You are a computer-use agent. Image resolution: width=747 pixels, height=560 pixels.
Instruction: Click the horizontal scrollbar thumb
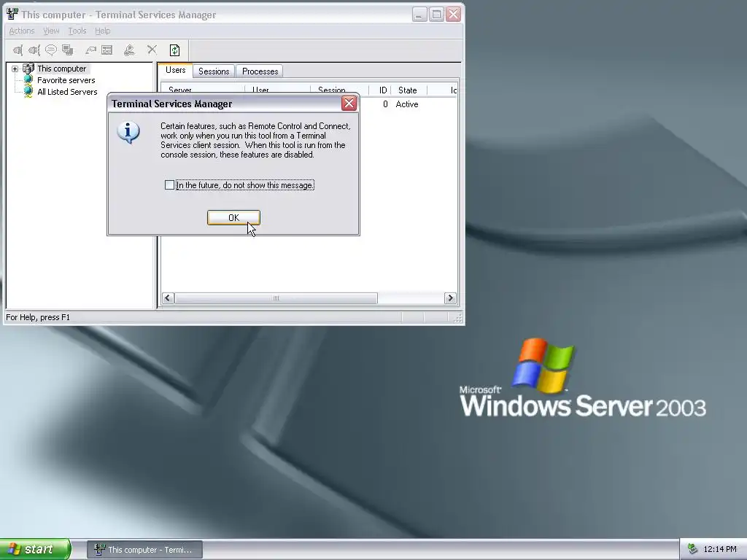276,298
